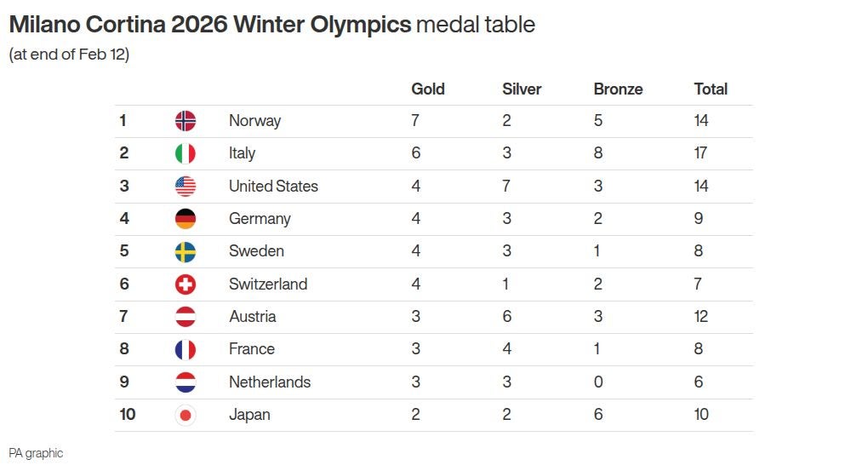The height and width of the screenshot is (471, 868).
Task: Click the France flag icon
Action: point(186,349)
